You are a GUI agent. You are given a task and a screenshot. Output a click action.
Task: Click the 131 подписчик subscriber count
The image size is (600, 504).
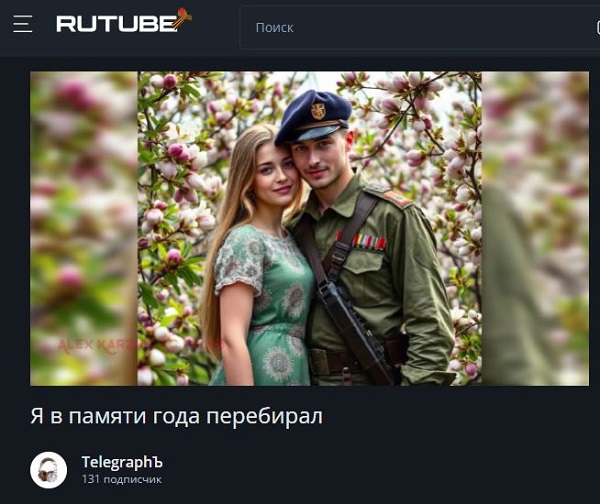coord(122,480)
